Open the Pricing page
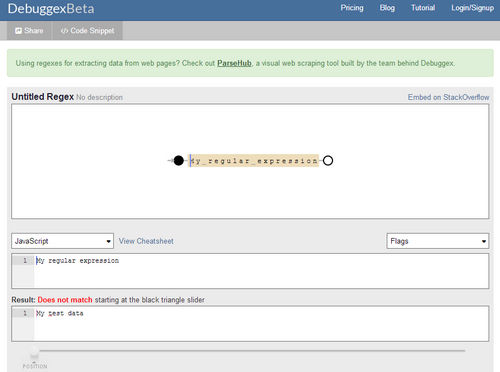 point(352,8)
